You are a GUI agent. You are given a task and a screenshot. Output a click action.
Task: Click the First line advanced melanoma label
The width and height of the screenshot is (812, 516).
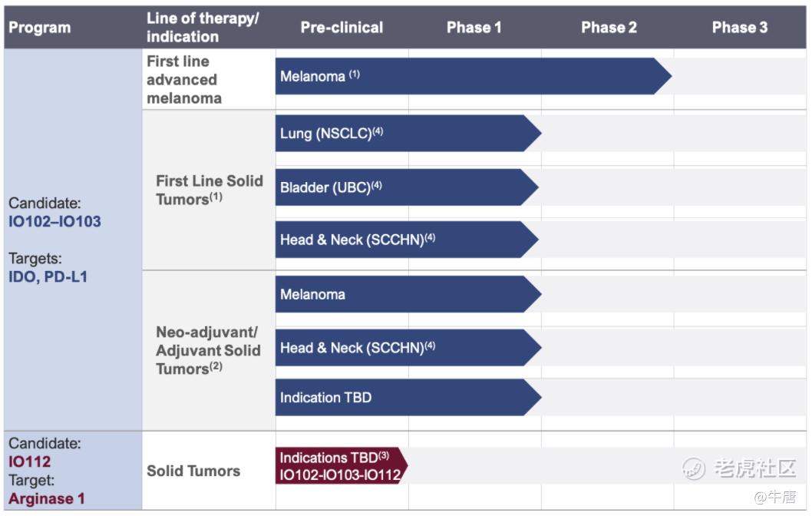(x=183, y=80)
